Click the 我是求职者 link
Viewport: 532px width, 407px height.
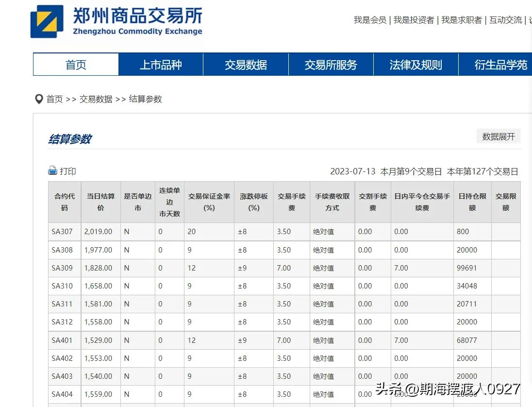pyautogui.click(x=460, y=20)
